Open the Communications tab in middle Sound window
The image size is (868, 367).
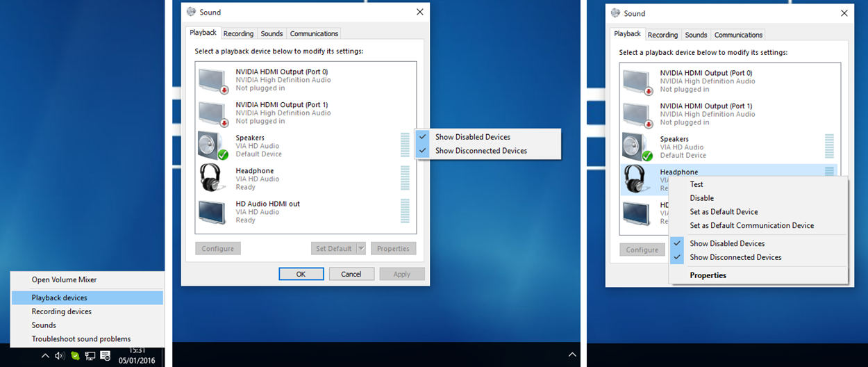click(x=314, y=33)
